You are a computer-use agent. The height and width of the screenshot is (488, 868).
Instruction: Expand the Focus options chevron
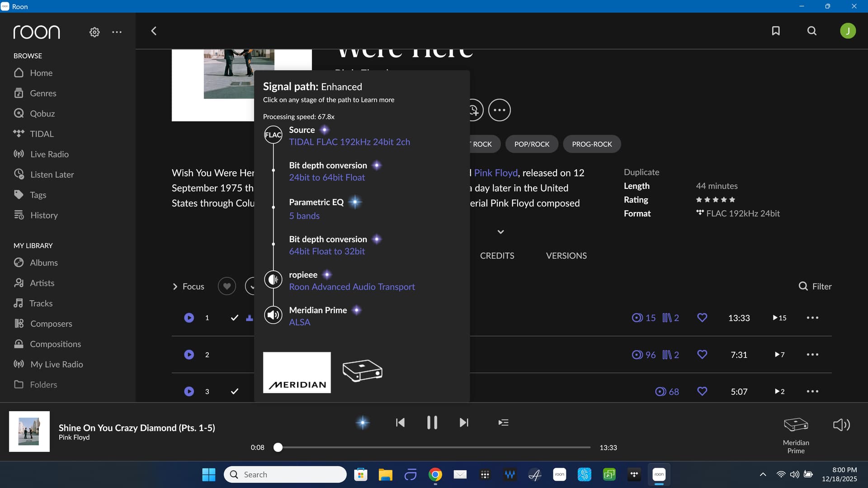click(x=175, y=286)
